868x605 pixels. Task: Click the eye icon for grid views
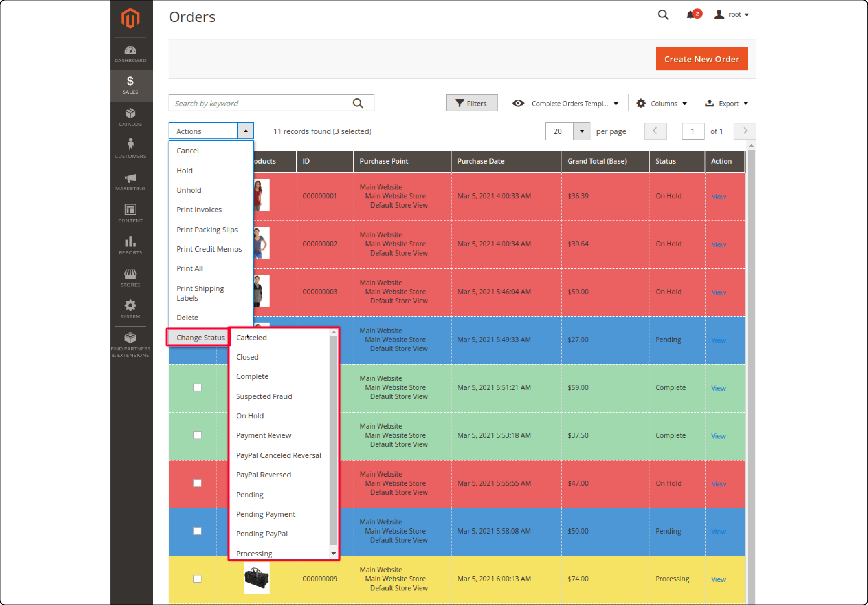click(x=518, y=103)
